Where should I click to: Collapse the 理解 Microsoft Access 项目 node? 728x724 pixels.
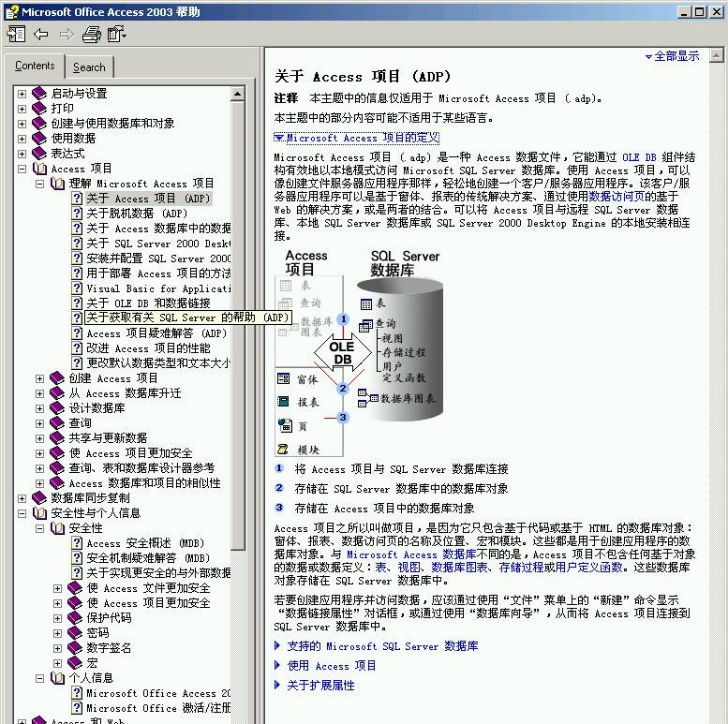[40, 184]
